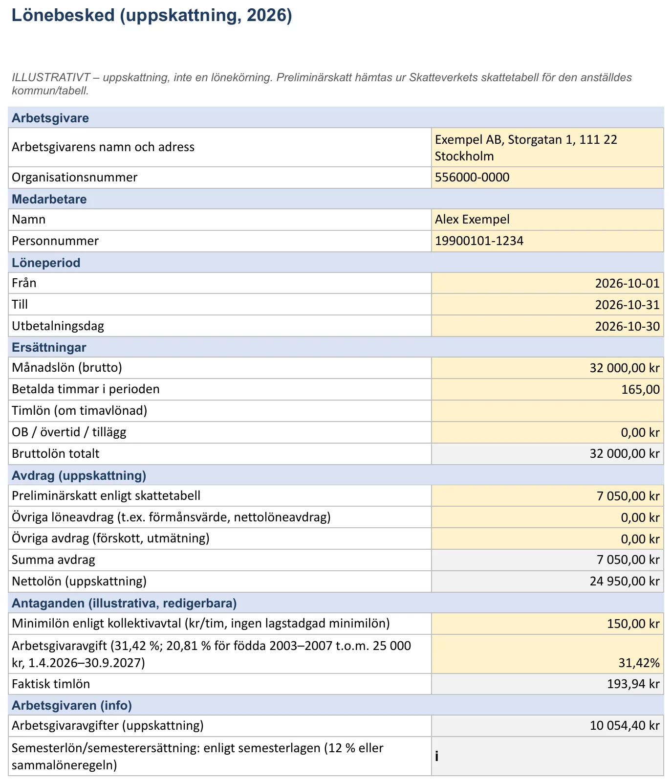Click the title 'Lönebesked (uppskattning, 2026)'

click(x=152, y=16)
